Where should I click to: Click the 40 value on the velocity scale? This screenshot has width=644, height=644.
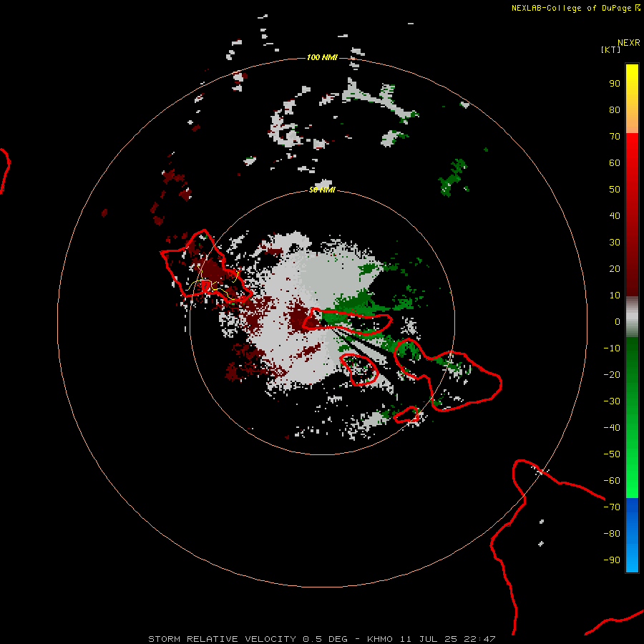pos(615,216)
